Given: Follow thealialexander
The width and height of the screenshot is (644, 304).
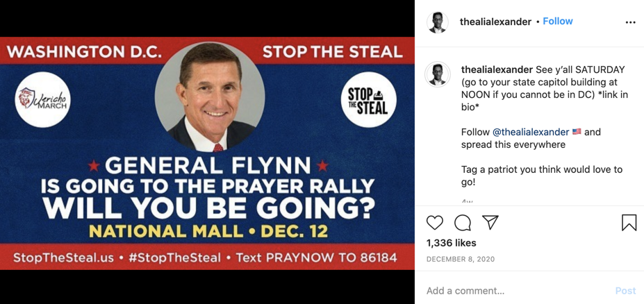Looking at the screenshot, I should pyautogui.click(x=558, y=22).
